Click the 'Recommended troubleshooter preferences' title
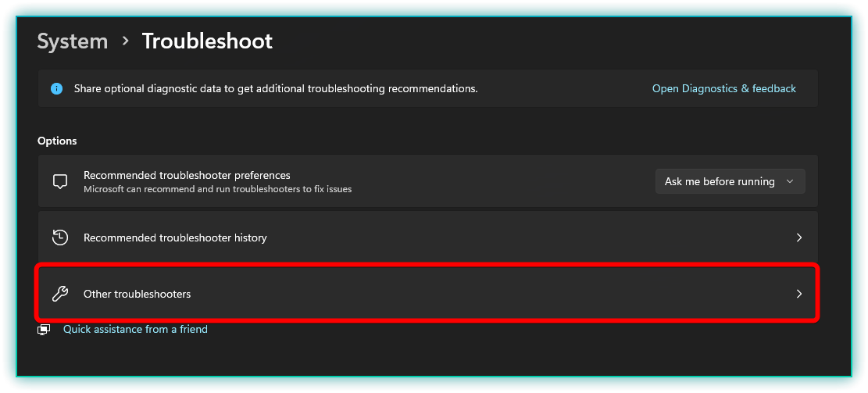 tap(187, 175)
